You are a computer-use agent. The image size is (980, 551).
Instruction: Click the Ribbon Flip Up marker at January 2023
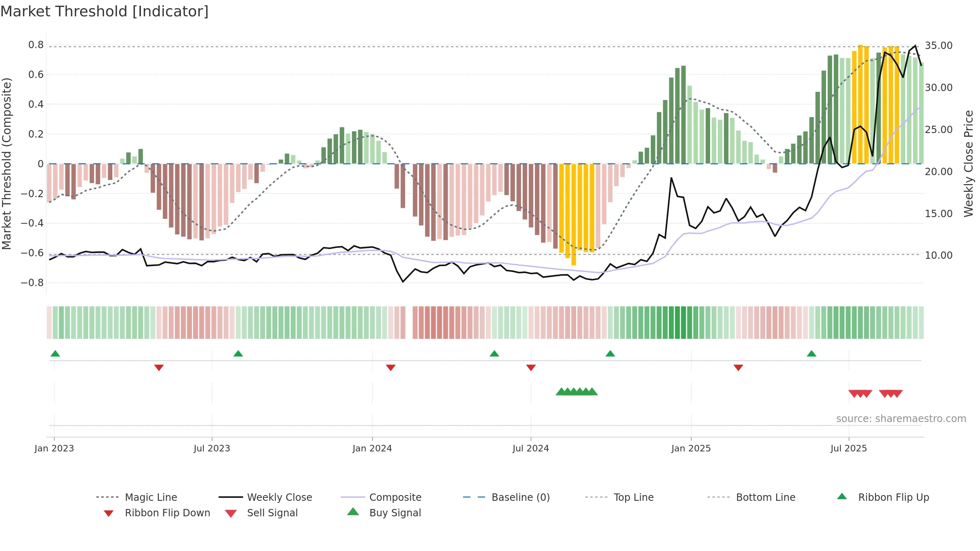tap(55, 353)
